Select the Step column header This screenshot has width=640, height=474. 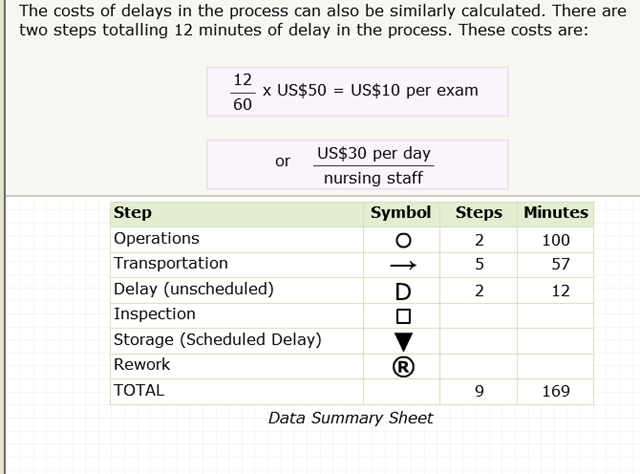point(133,213)
